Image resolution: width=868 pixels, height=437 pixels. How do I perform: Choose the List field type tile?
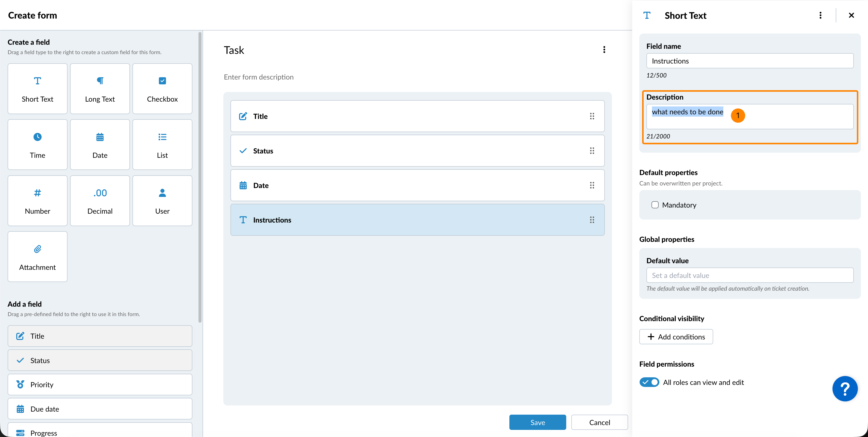pyautogui.click(x=162, y=145)
